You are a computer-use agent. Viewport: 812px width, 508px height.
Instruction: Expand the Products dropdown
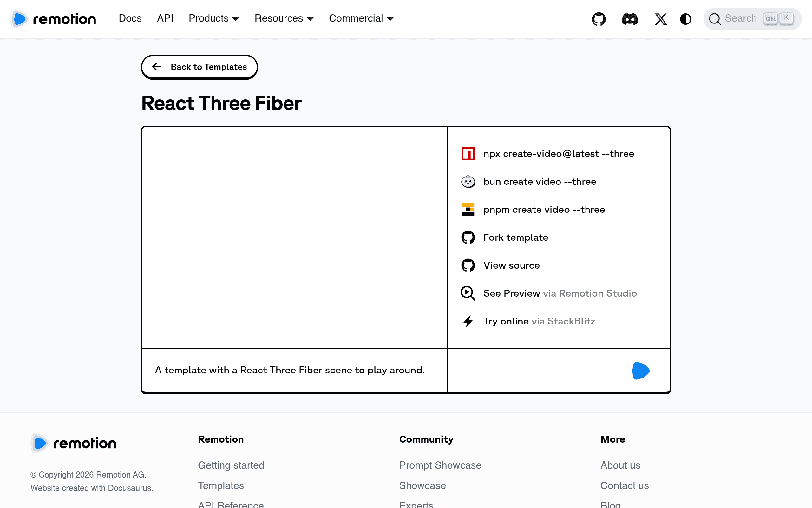tap(214, 18)
